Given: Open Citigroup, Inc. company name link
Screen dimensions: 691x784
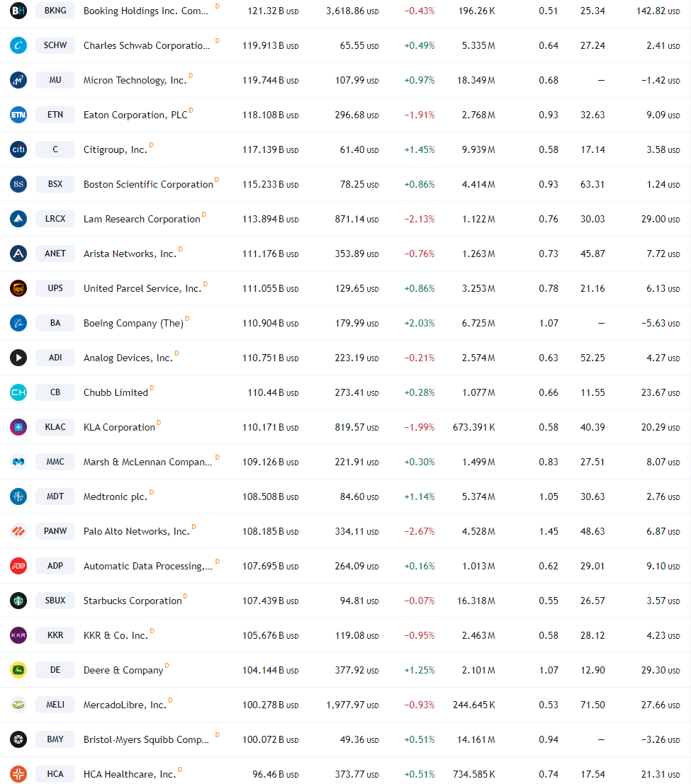Looking at the screenshot, I should [115, 150].
